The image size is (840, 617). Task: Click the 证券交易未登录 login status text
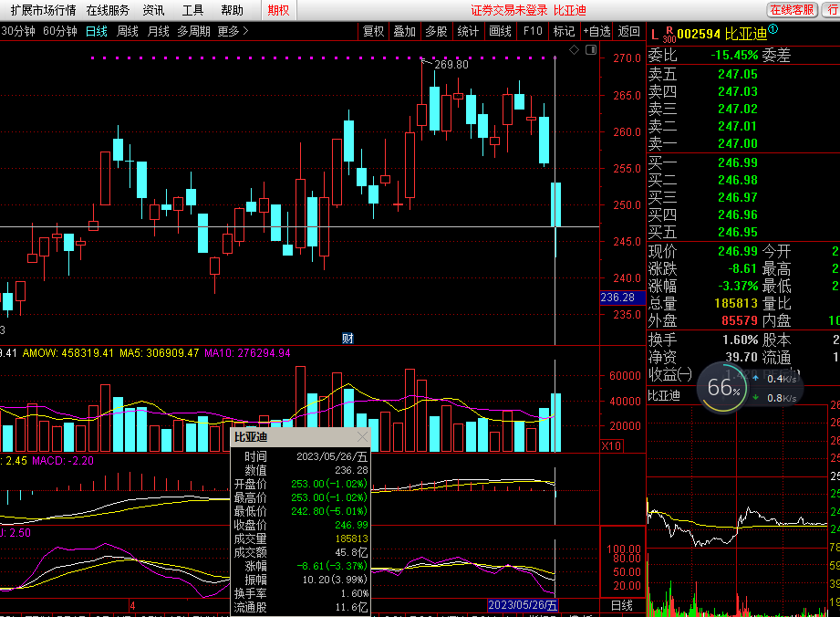point(509,10)
